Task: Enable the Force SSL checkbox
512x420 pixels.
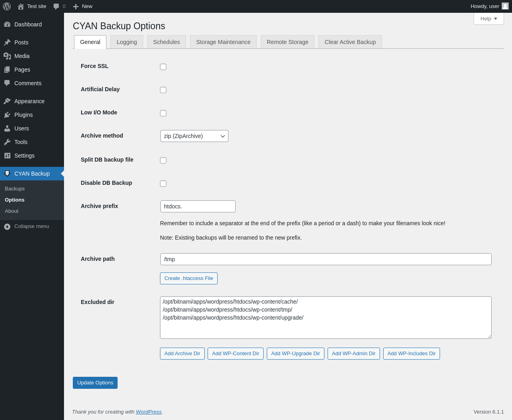Action: click(163, 67)
